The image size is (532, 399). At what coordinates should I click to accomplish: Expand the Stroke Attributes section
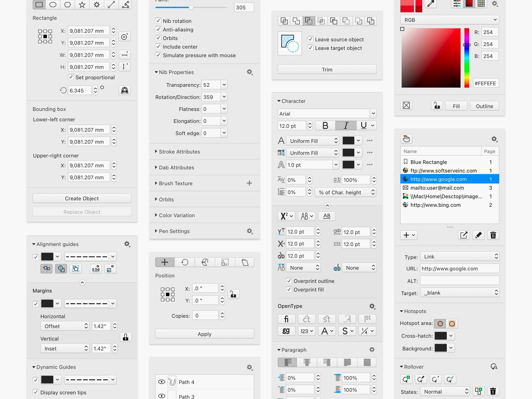point(179,152)
